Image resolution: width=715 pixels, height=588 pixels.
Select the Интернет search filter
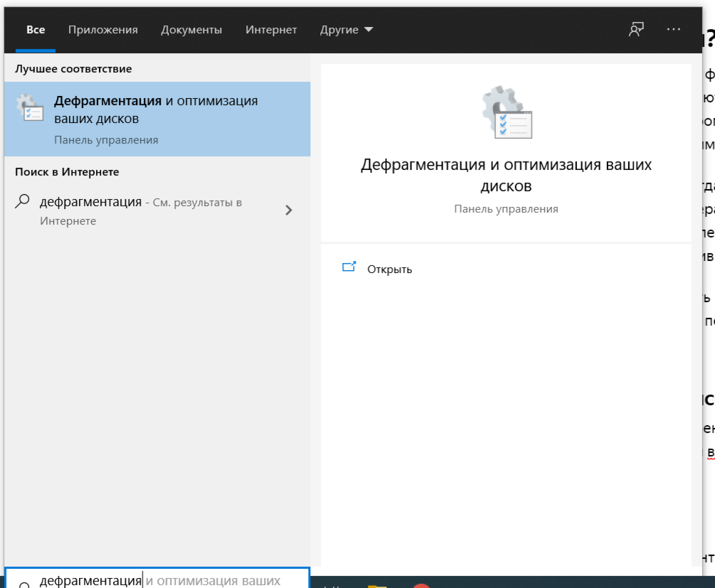pyautogui.click(x=271, y=29)
